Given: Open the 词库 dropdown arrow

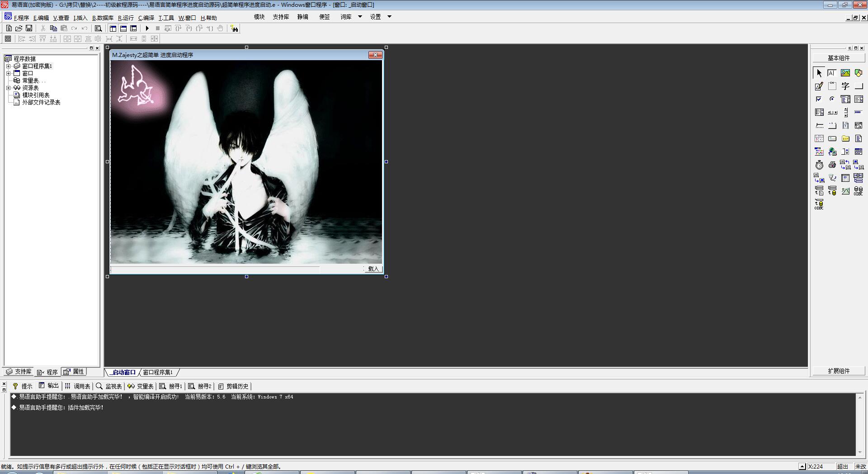Looking at the screenshot, I should (360, 17).
